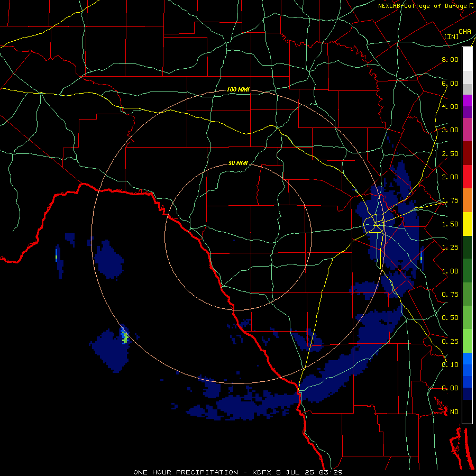Click the 6.00 legend value
476x476 pixels.
(x=450, y=83)
